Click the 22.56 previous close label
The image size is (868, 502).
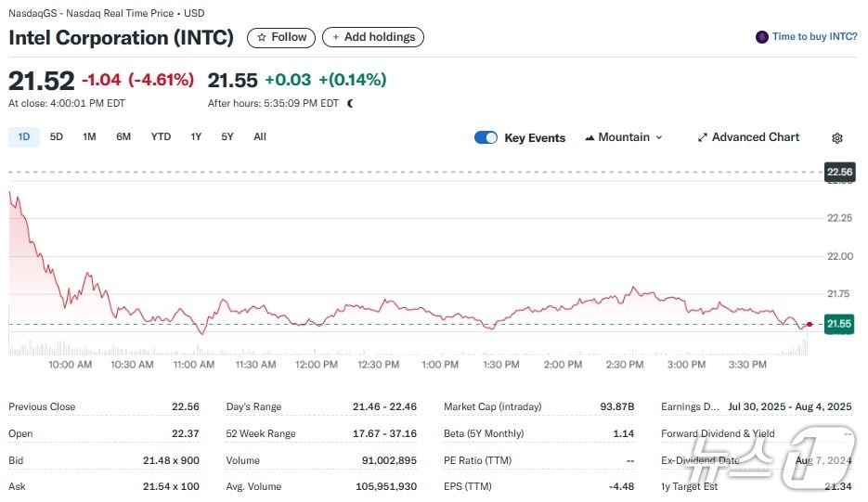coord(839,172)
